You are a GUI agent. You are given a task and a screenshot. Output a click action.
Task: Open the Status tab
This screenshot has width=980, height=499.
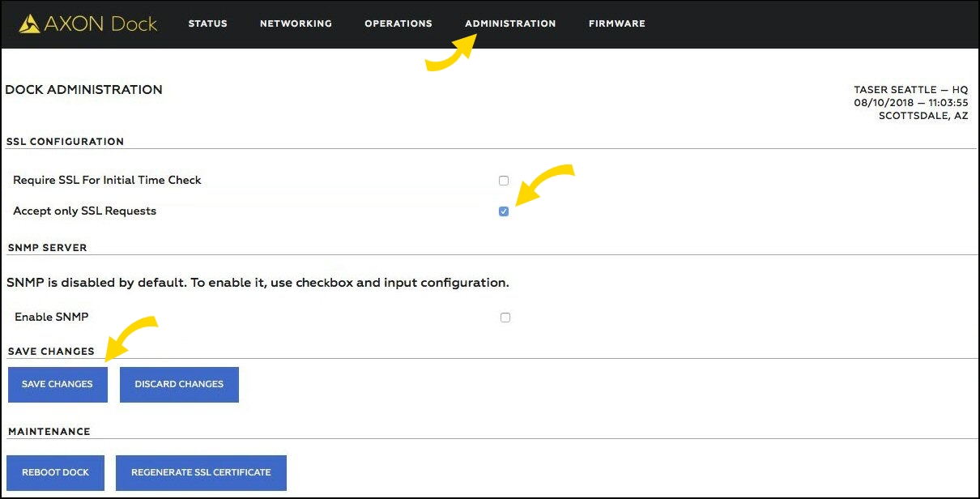[207, 23]
